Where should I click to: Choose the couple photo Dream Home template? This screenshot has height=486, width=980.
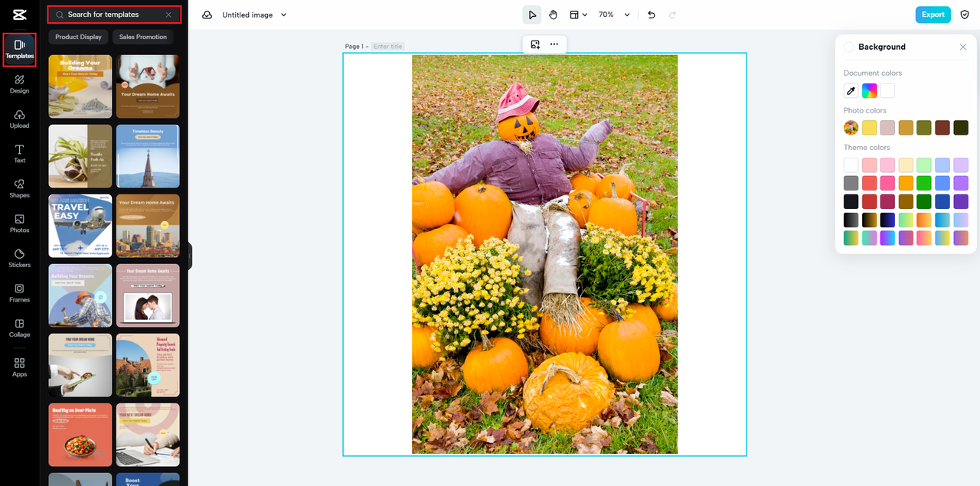[148, 295]
